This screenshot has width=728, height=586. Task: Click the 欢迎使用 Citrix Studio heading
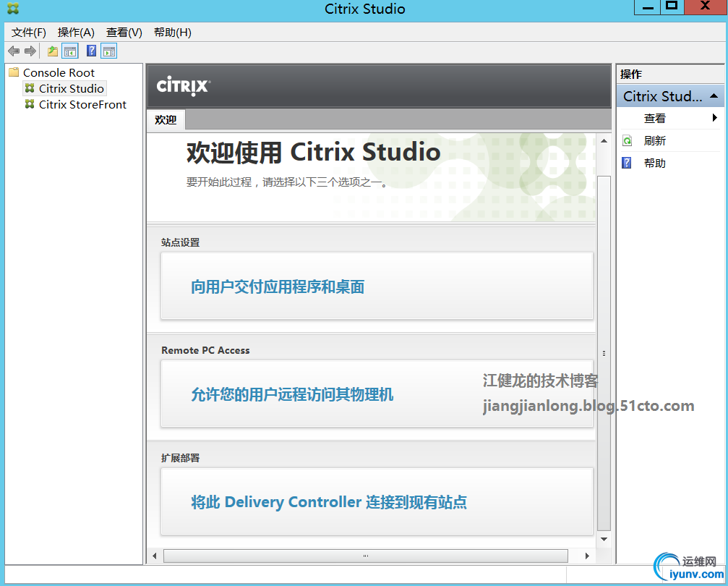pos(313,152)
